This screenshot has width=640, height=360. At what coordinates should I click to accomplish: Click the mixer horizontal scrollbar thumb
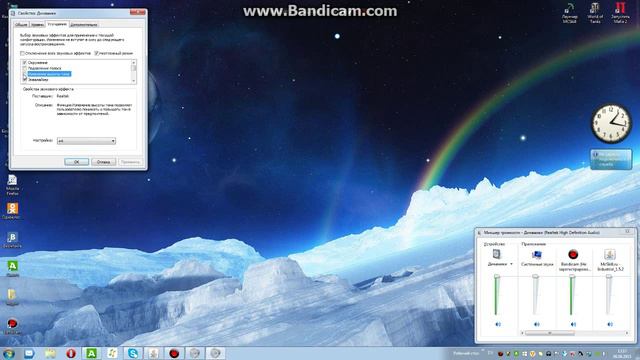[550, 333]
